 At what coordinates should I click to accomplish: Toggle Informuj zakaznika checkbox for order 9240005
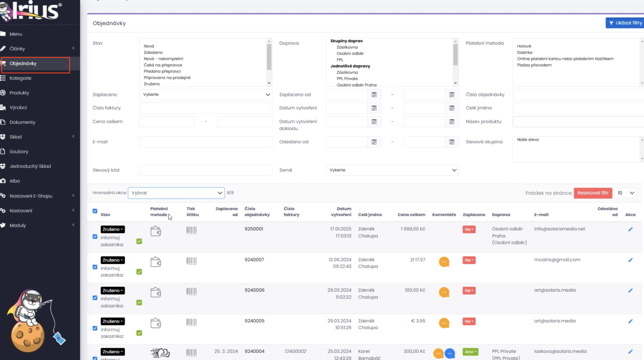point(139,333)
